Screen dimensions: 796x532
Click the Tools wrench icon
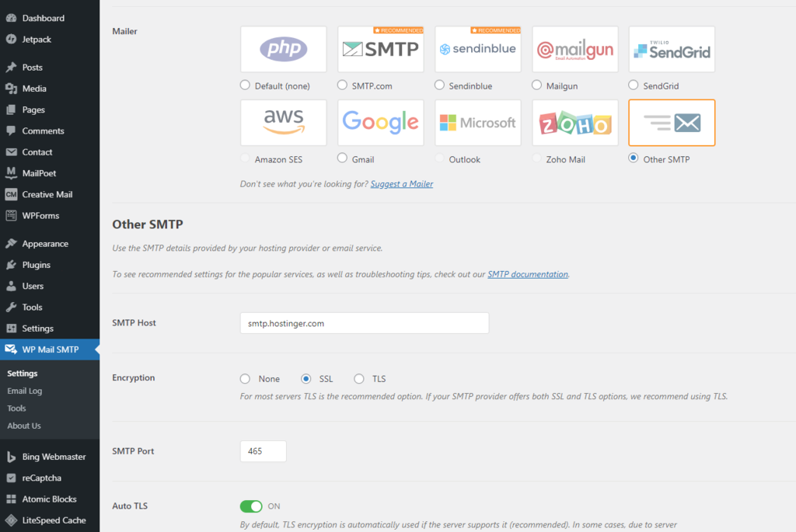click(x=11, y=308)
